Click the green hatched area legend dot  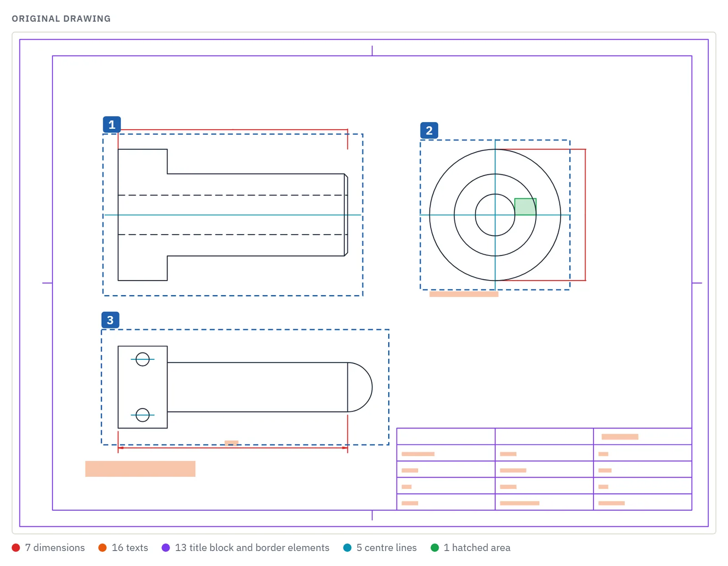click(x=435, y=547)
